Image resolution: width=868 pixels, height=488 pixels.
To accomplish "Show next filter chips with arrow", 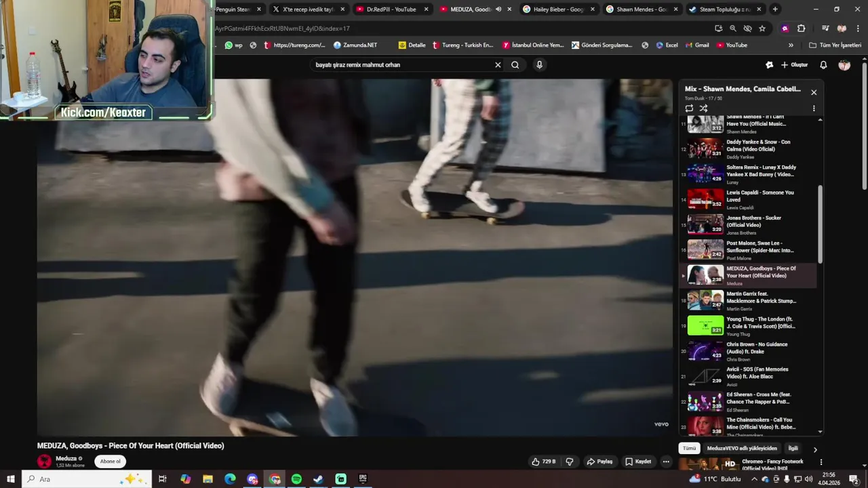I will pos(815,449).
